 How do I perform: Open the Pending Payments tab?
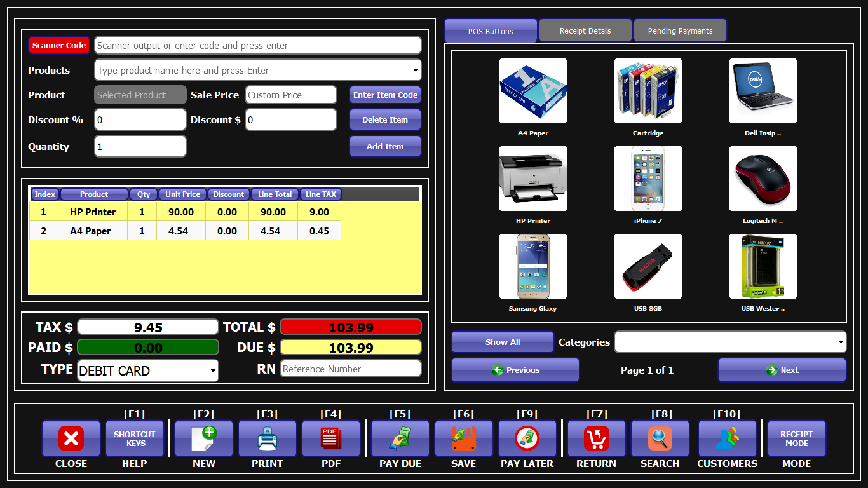click(x=679, y=29)
